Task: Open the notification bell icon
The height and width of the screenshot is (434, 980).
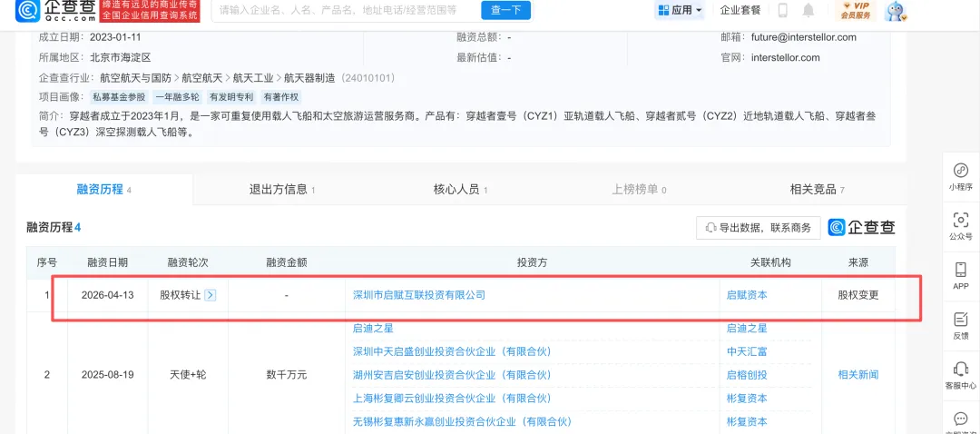Action: [x=808, y=10]
